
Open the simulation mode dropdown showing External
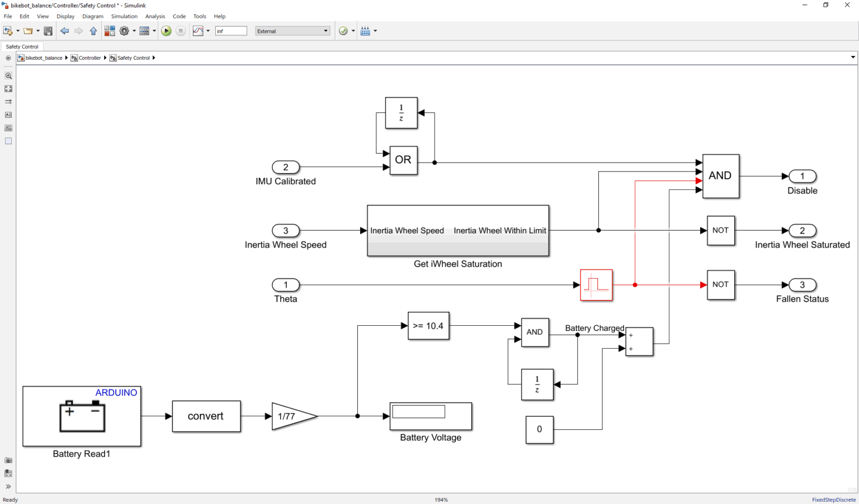pos(292,31)
